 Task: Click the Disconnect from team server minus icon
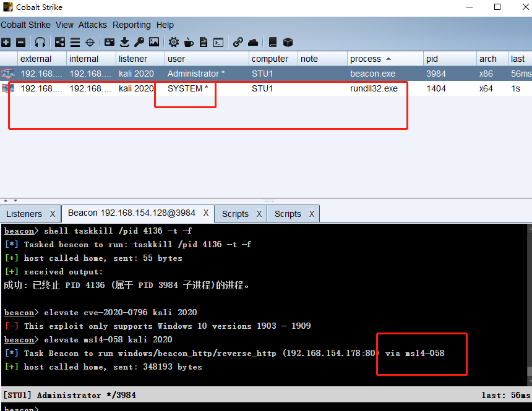(x=20, y=43)
